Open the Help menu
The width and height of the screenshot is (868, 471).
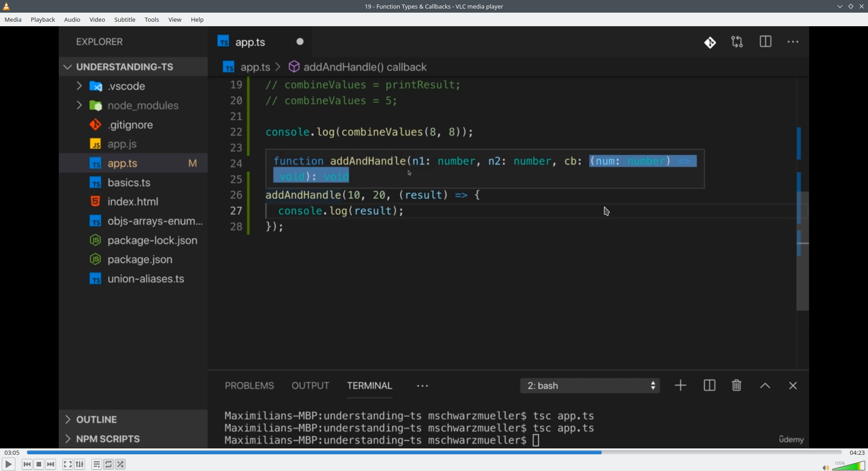(197, 20)
